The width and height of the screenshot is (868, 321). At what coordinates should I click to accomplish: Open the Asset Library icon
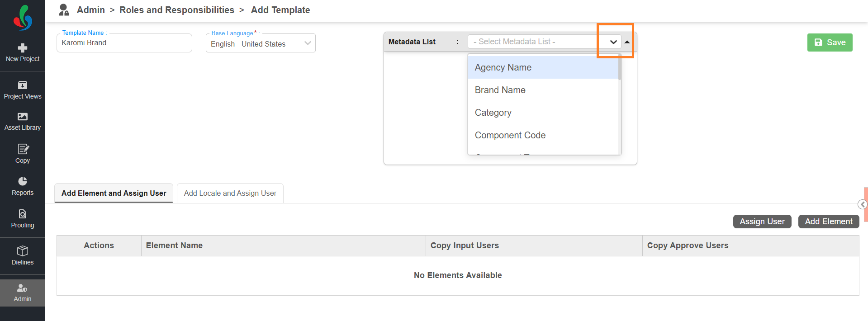23,117
